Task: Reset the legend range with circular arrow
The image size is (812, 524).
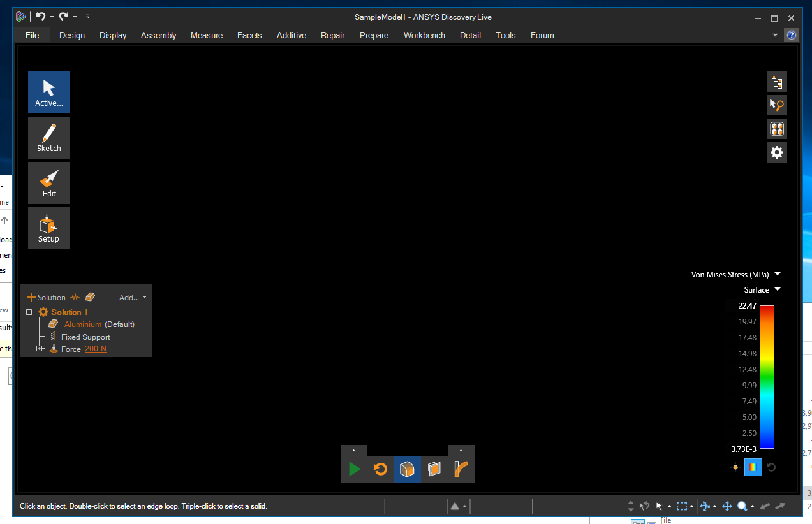Action: (771, 467)
